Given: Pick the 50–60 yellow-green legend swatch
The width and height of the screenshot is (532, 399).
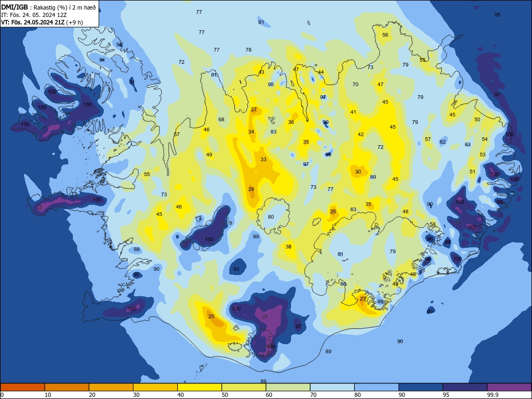Looking at the screenshot, I should click(x=244, y=387).
